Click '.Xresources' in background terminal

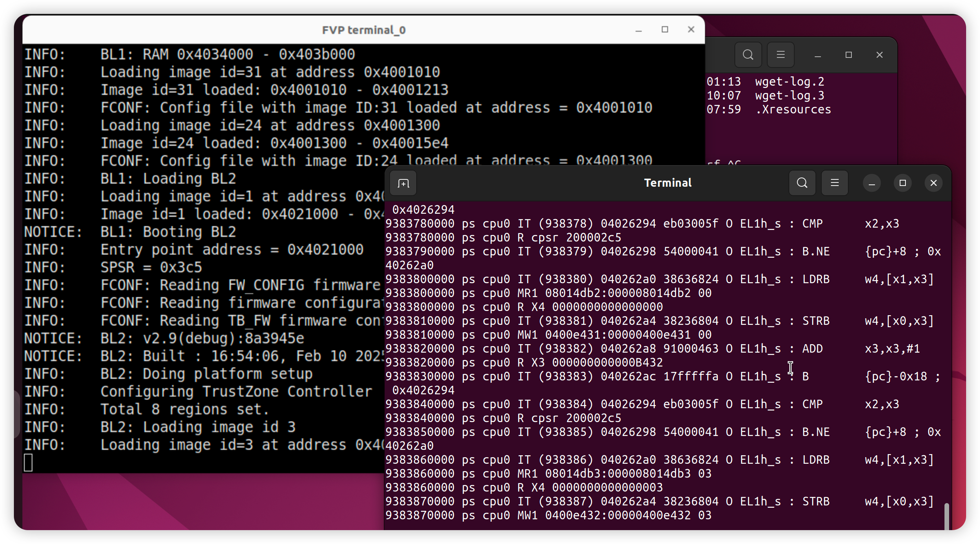tap(793, 109)
